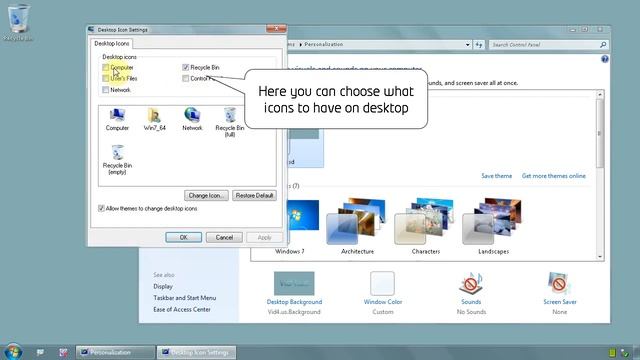Click Get more themes online link

click(553, 176)
